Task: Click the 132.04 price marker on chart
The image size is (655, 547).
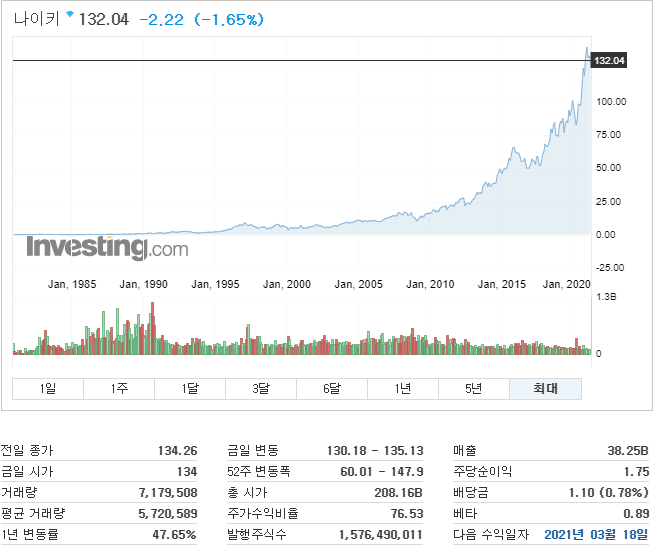Action: pyautogui.click(x=609, y=61)
